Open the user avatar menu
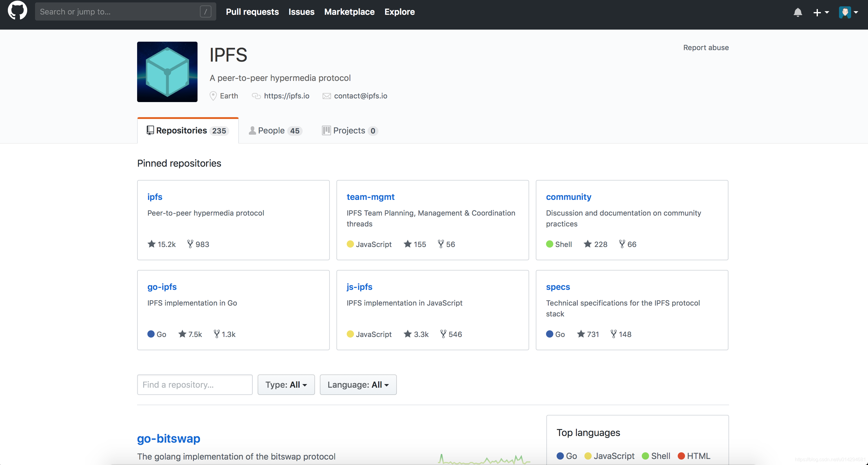868x465 pixels. pyautogui.click(x=848, y=12)
